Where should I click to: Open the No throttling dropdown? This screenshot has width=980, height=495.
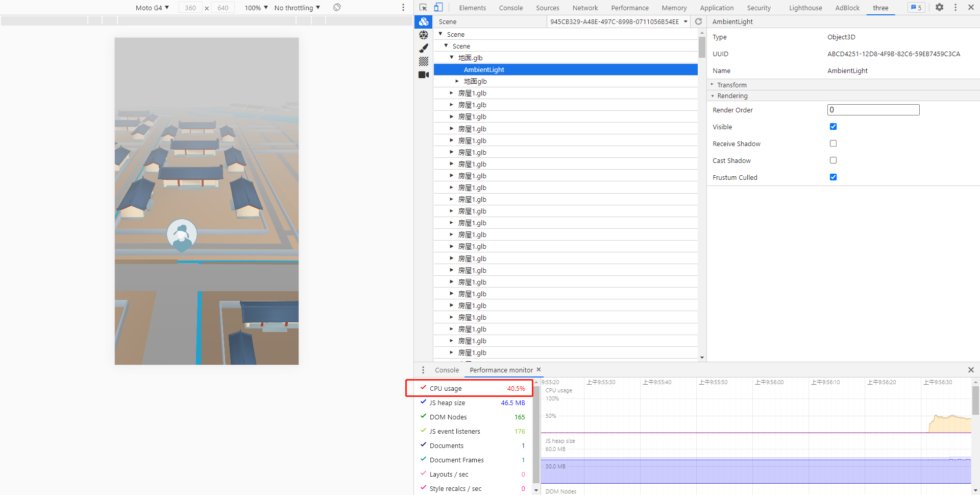[x=296, y=8]
